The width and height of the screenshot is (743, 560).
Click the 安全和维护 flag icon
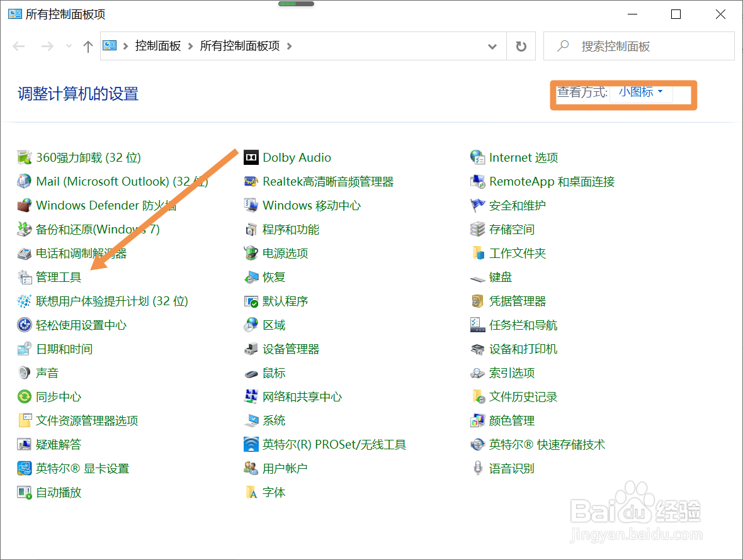coord(478,206)
